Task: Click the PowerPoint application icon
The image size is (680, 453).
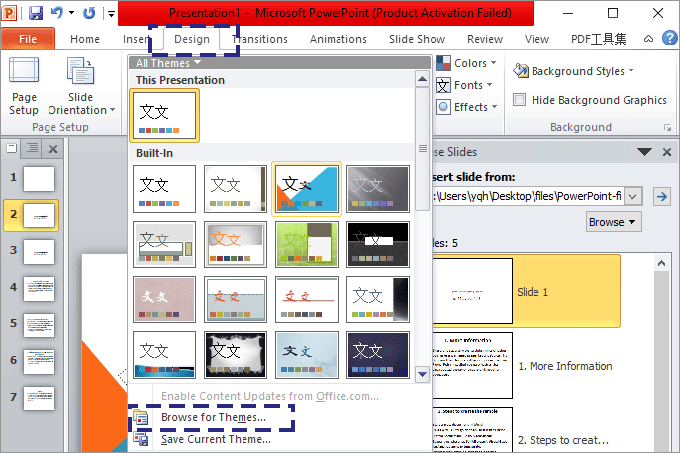Action: click(10, 13)
